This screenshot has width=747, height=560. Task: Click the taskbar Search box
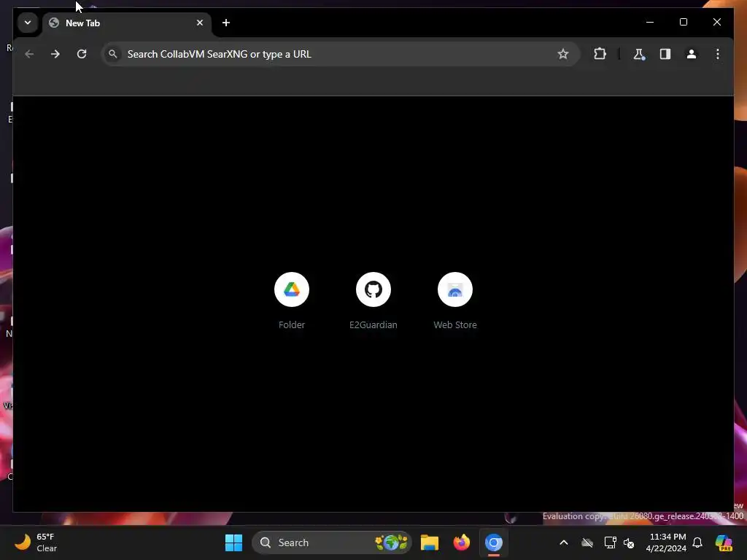click(332, 542)
